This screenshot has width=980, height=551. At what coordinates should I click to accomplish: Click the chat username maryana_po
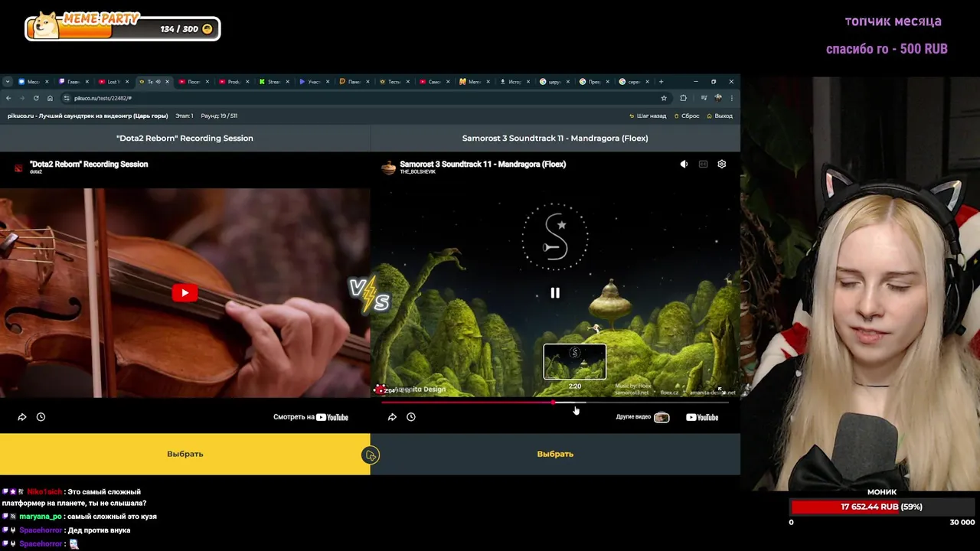[x=41, y=517]
